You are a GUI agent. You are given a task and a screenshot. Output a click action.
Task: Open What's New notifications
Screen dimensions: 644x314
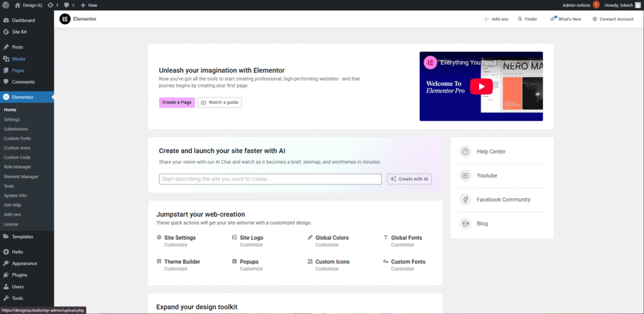click(x=565, y=19)
